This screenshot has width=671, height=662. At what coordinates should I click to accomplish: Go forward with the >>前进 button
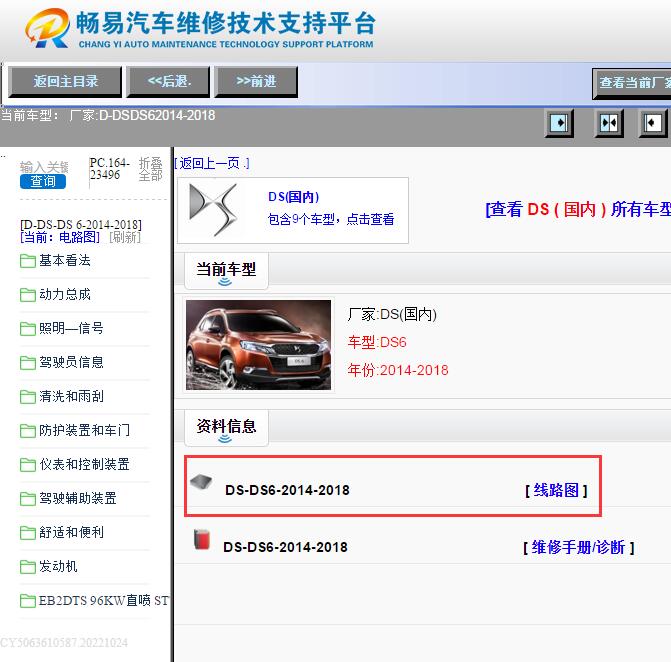pyautogui.click(x=256, y=81)
